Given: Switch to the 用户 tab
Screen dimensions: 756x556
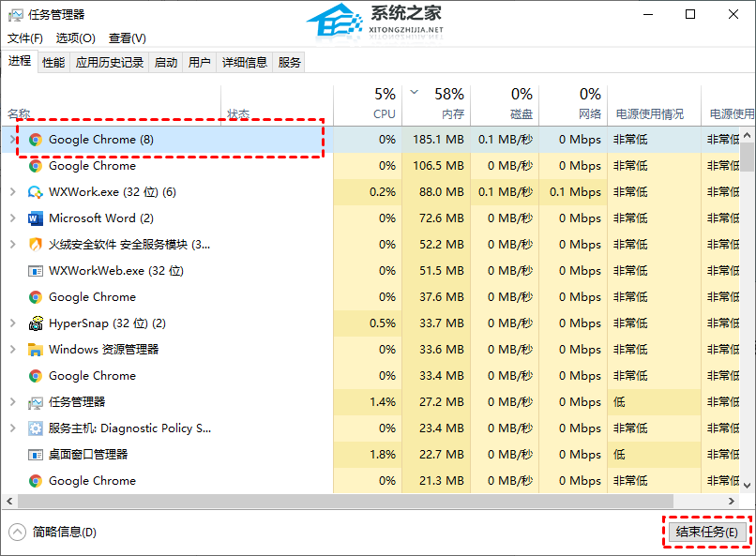Looking at the screenshot, I should click(x=199, y=63).
